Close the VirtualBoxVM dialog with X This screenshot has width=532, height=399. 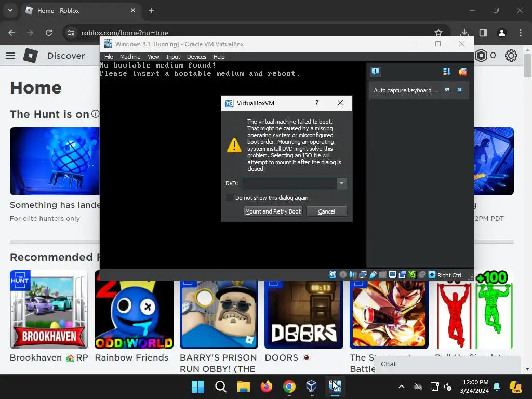tap(340, 103)
